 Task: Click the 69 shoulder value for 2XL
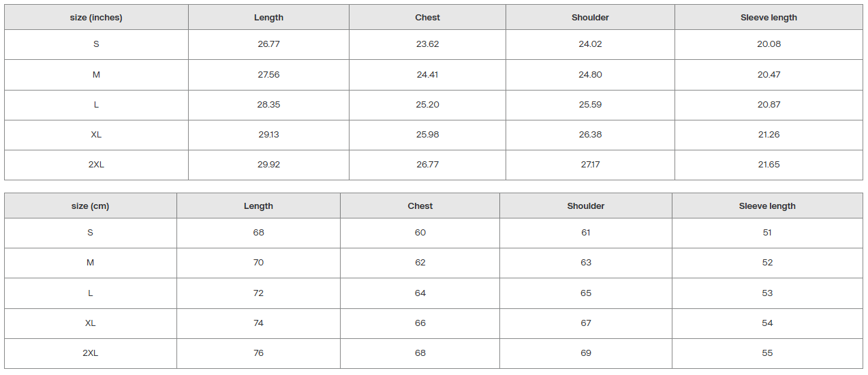tap(586, 353)
